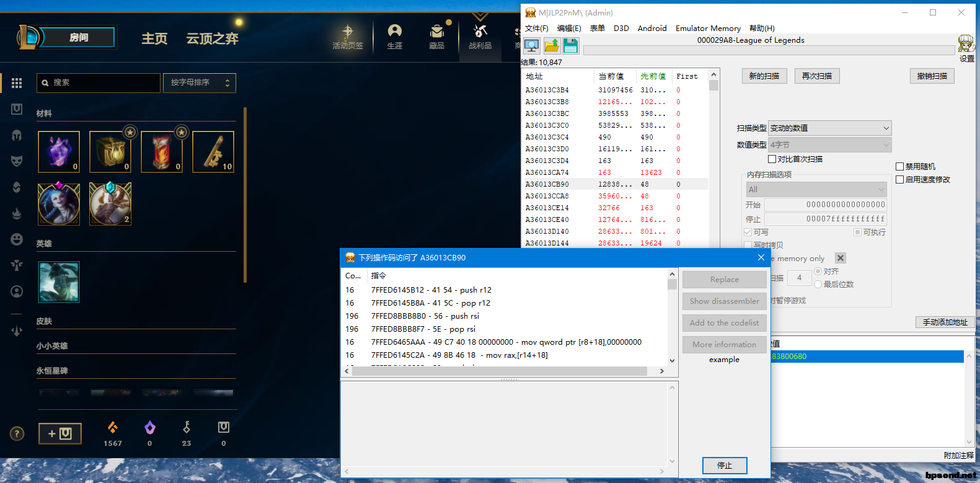Toggle the 可执行 checkbox
The image size is (980, 483).
(x=857, y=232)
